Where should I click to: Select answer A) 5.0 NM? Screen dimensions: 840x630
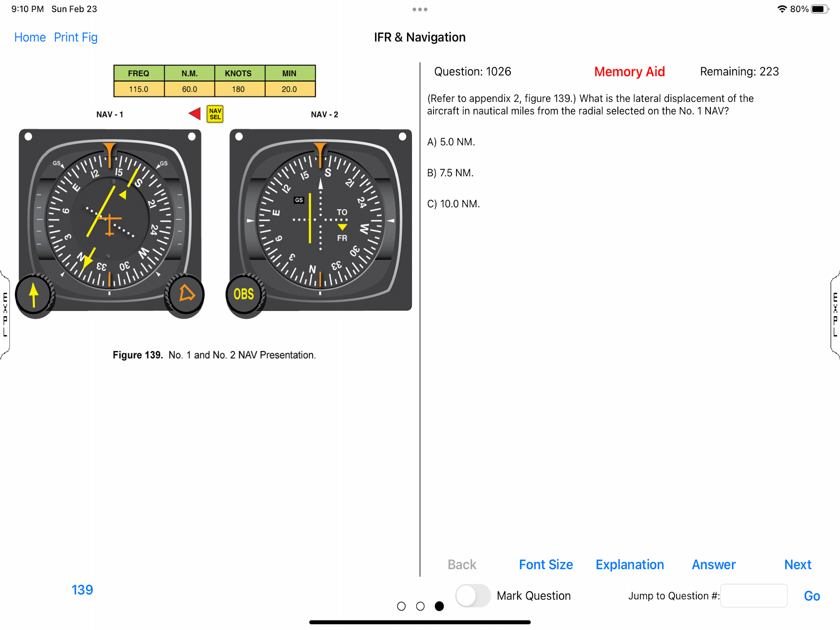click(x=451, y=142)
